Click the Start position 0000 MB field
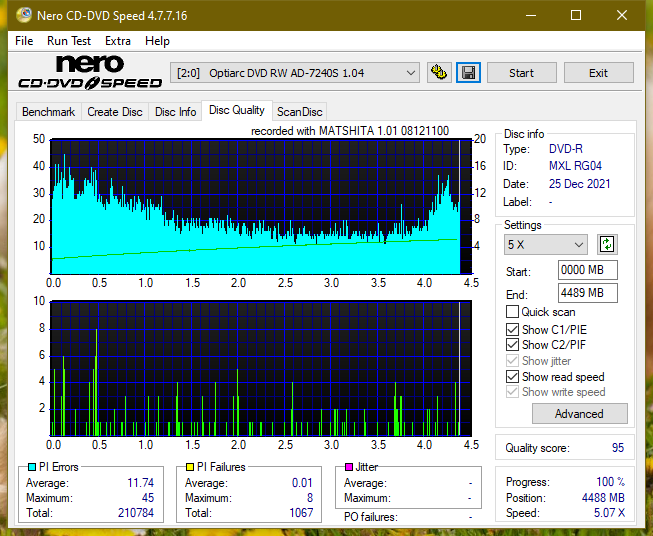The width and height of the screenshot is (653, 536). (587, 270)
